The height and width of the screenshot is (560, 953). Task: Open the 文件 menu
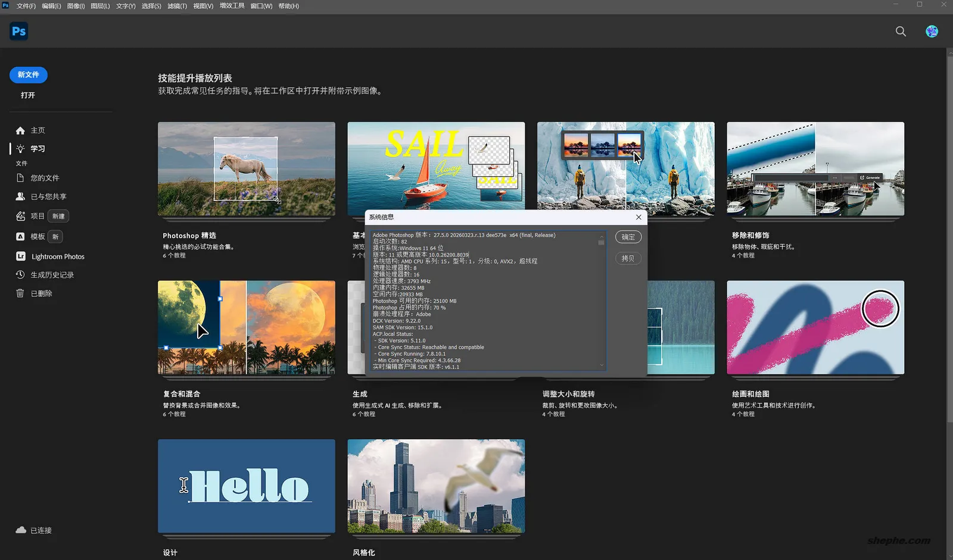tap(26, 6)
